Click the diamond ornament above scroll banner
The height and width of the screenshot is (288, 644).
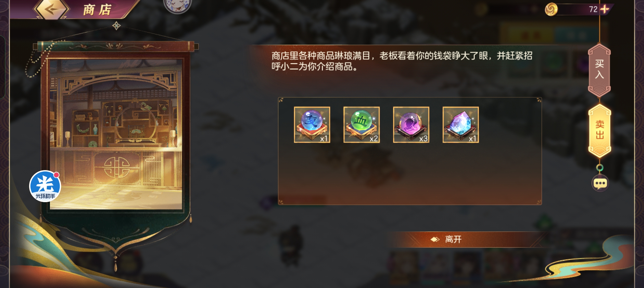[x=116, y=26]
